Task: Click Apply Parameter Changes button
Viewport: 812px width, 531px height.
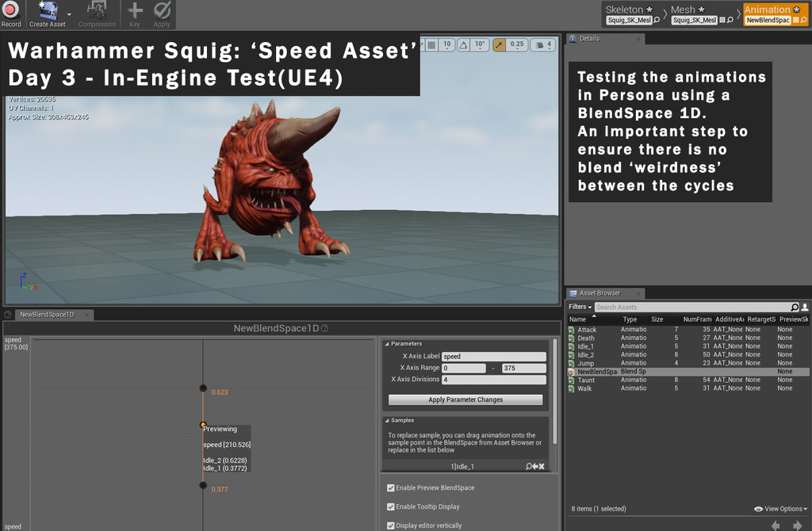Action: 465,399
